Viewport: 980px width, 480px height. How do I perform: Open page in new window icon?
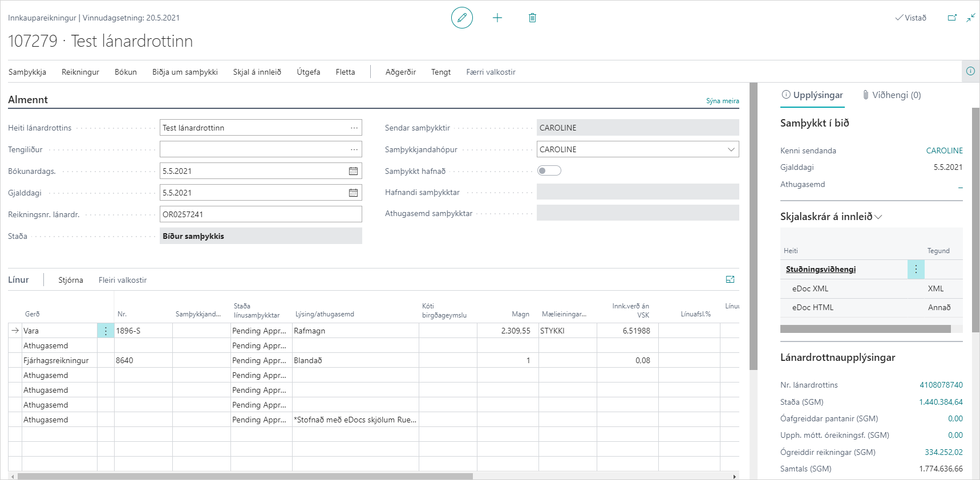[951, 18]
